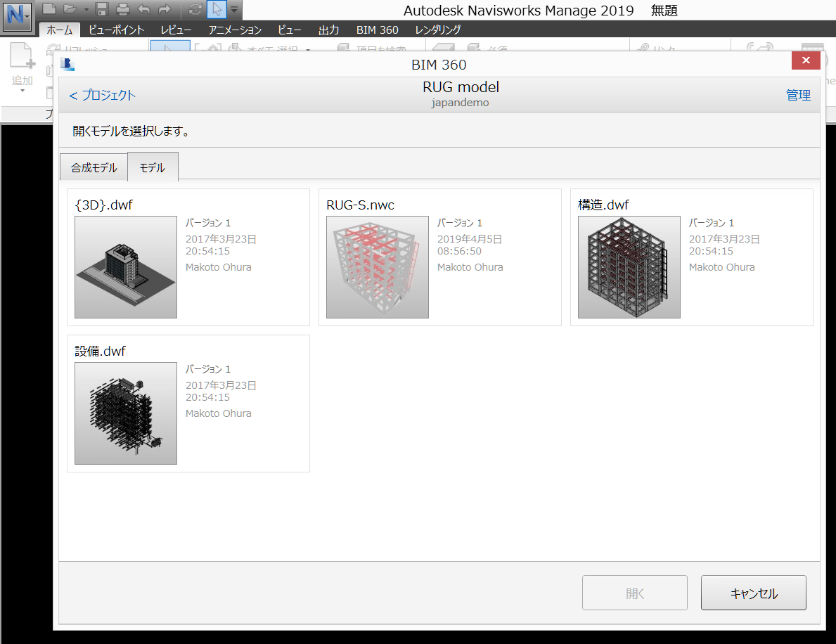Click the 2019年4月5日 date of RUG-S.nwc
Viewport: 836px width, 644px height.
point(470,239)
